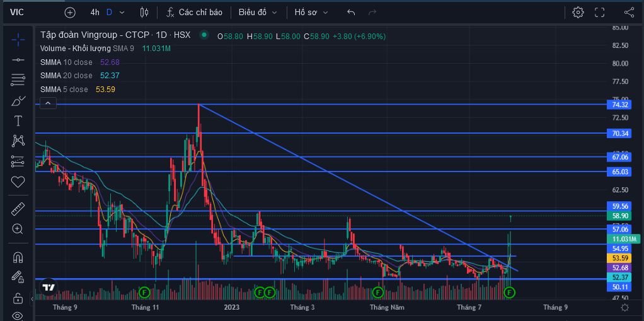Screen dimensions: 644x321
Task: Open the patterns drawing tool
Action: point(18,141)
